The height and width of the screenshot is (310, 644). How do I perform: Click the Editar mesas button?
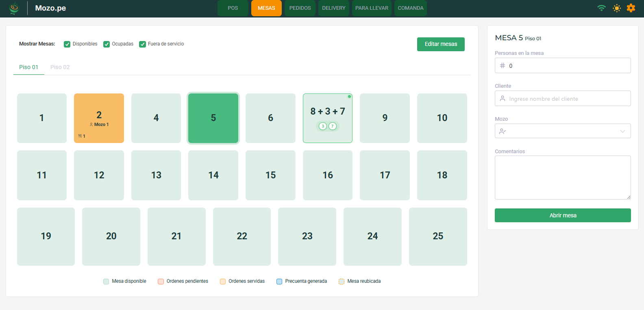pos(441,44)
